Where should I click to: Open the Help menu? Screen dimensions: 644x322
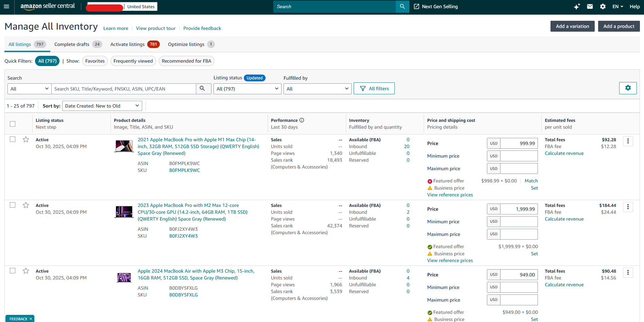[x=634, y=6]
